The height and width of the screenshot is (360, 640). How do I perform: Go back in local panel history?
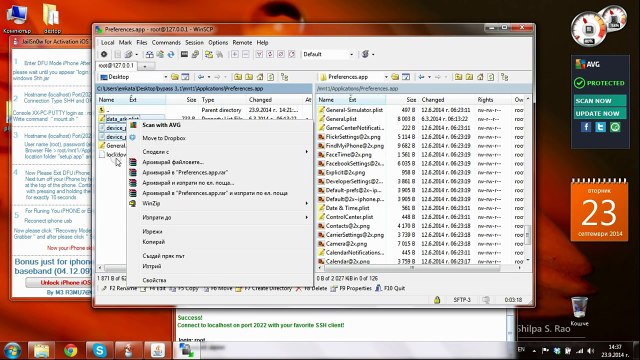pos(201,77)
